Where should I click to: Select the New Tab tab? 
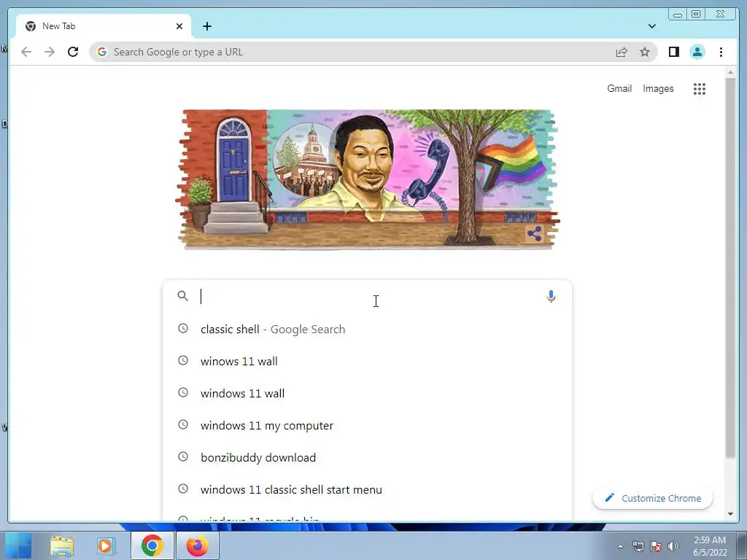(x=104, y=26)
